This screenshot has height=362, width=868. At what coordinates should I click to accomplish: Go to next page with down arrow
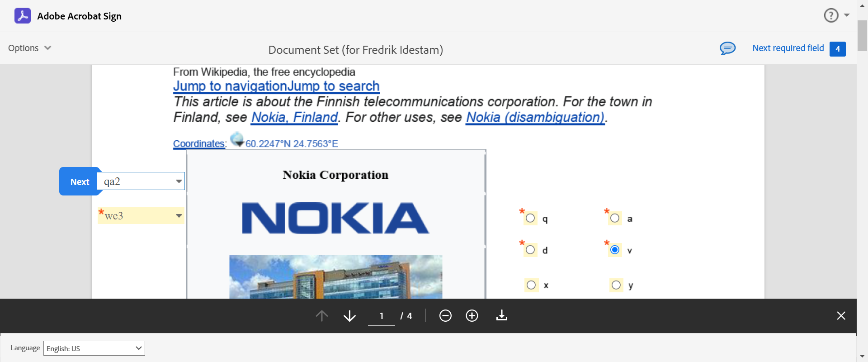click(x=349, y=316)
